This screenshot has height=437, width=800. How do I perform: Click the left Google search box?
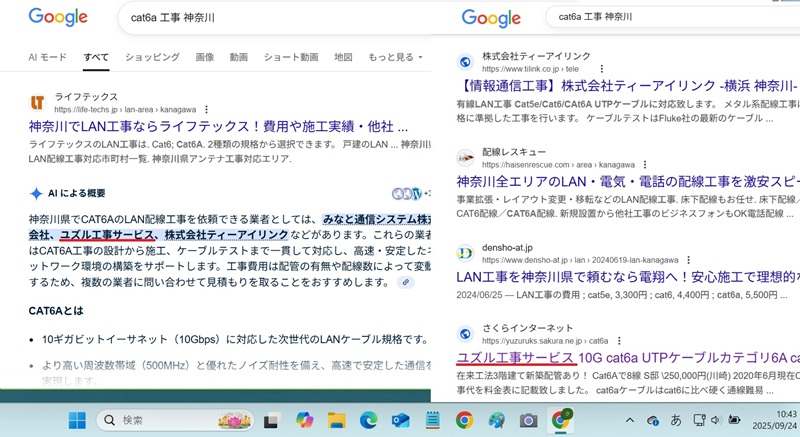pyautogui.click(x=276, y=18)
